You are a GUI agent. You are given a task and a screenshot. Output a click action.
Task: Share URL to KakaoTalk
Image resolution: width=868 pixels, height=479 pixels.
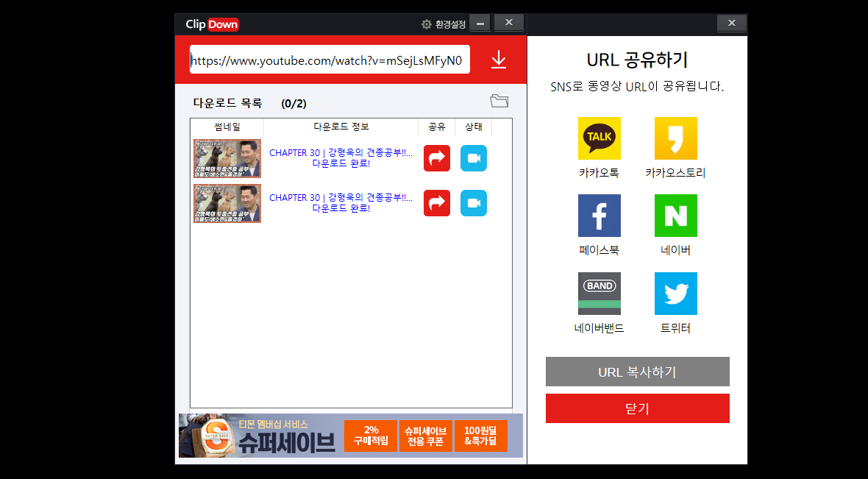coord(600,138)
